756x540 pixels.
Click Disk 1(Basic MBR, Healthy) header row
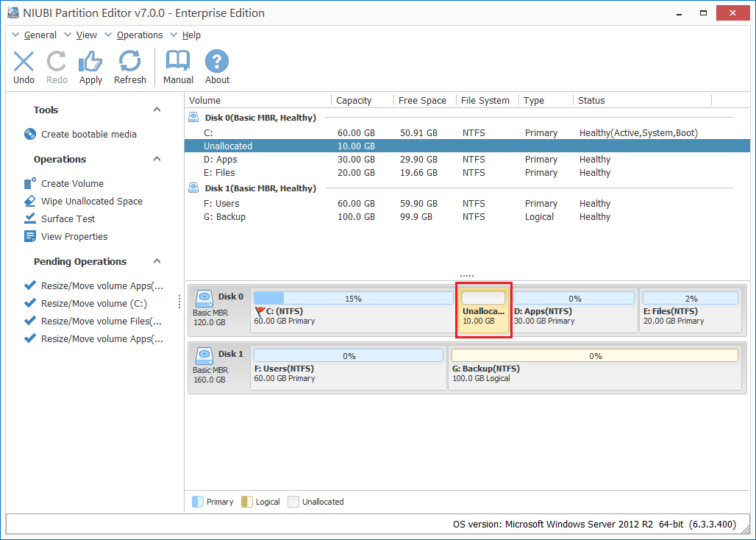467,188
